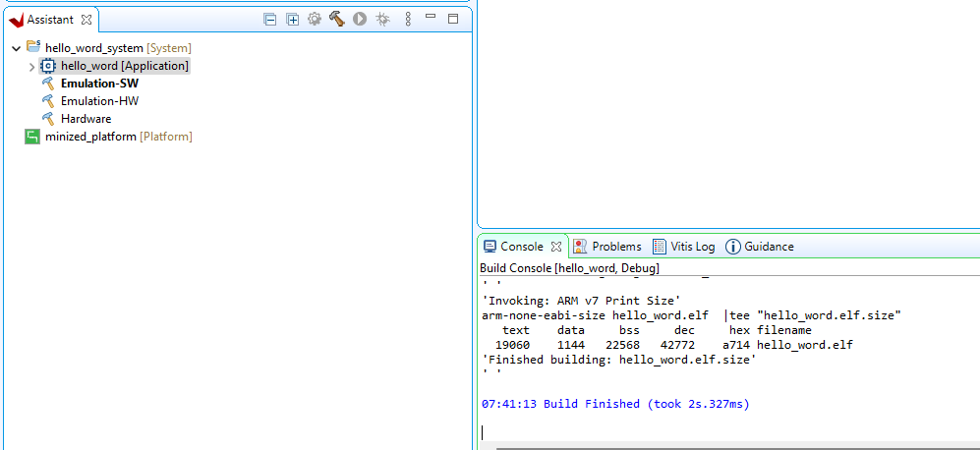Expand all items in Assistant view
Image resolution: width=980 pixels, height=450 pixels.
tap(292, 20)
